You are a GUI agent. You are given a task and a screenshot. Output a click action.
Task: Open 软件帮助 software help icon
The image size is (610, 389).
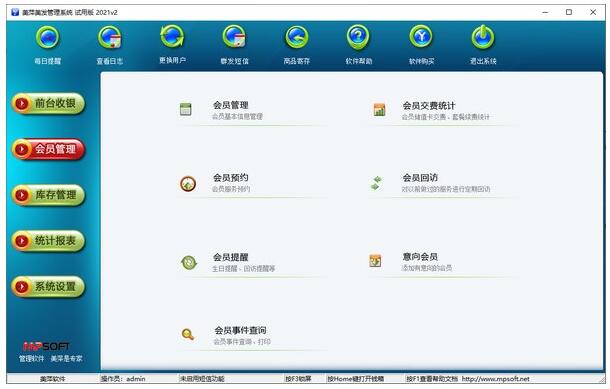click(359, 37)
